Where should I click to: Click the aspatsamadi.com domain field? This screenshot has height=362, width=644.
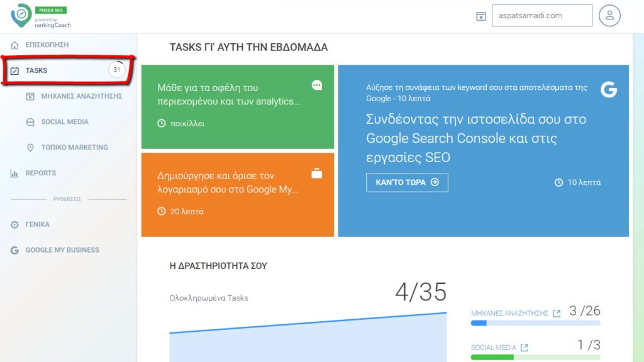click(x=542, y=16)
